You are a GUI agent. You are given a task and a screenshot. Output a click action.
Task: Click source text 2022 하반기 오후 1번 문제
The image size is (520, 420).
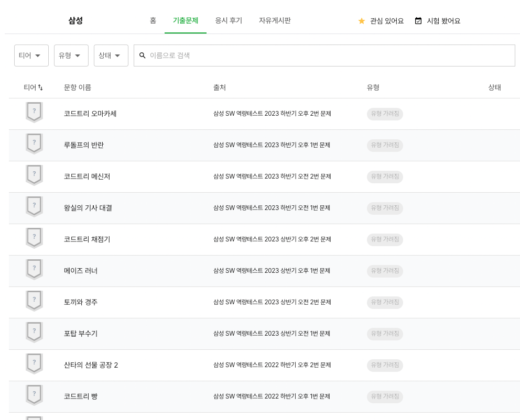pyautogui.click(x=297, y=396)
